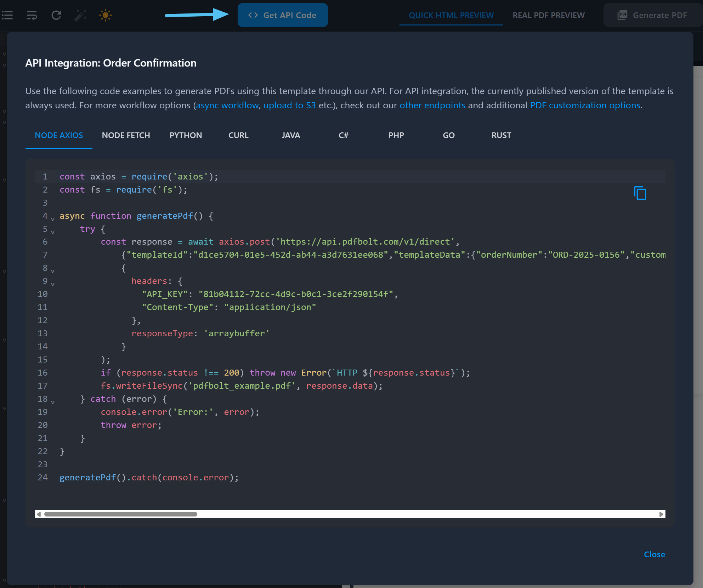Switch to the PYTHON code tab
The width and height of the screenshot is (703, 588).
pos(186,135)
